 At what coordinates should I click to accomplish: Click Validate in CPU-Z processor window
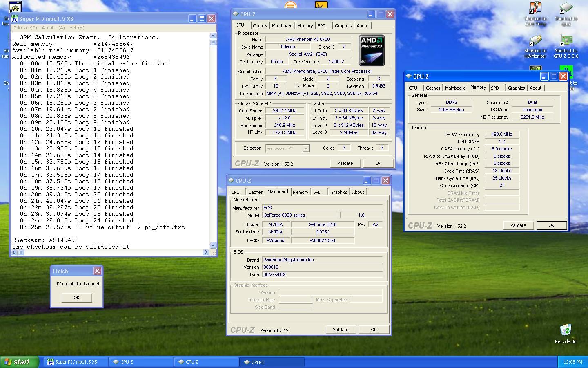pos(345,163)
